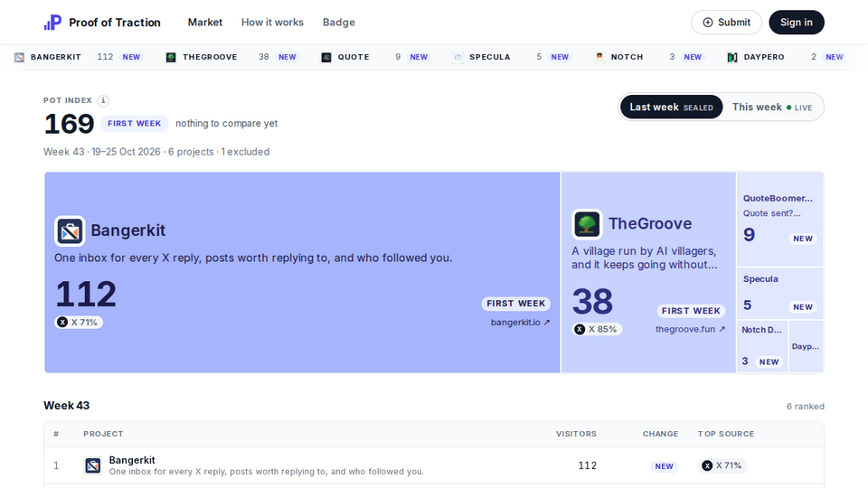The height and width of the screenshot is (488, 868).
Task: Click the 169 POT index value
Action: point(70,124)
